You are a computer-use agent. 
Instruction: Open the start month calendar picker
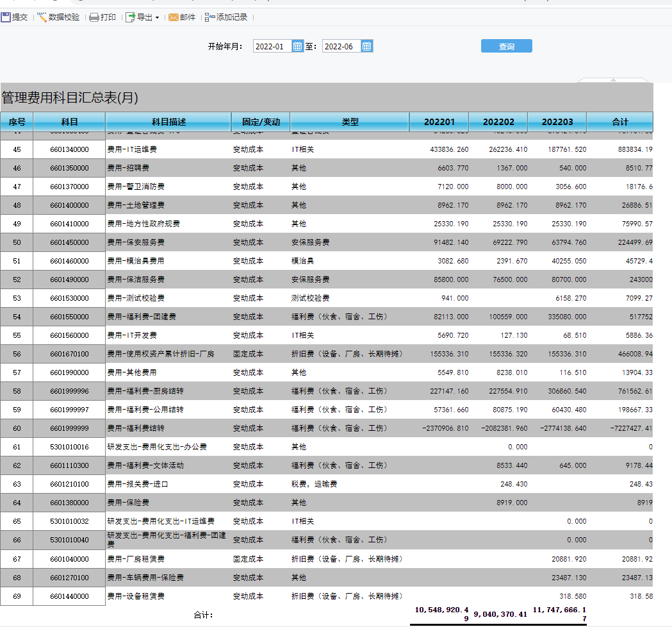(297, 46)
